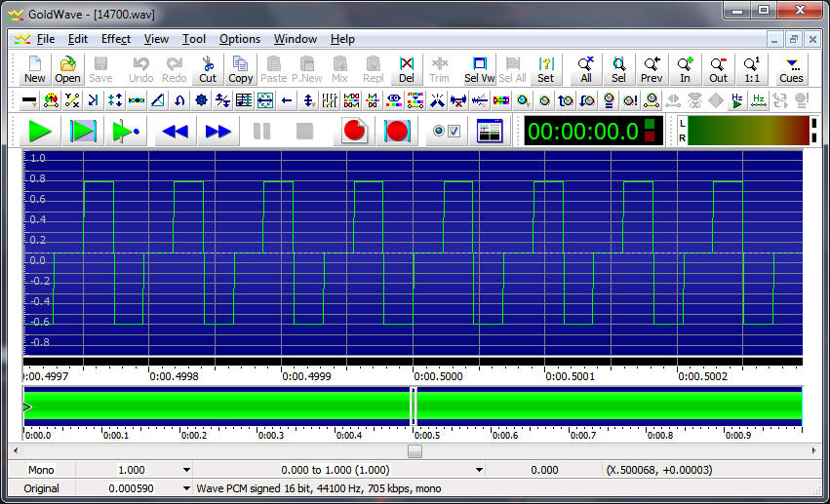Screen dimensions: 830x504
Task: Expand the 0.000590 zoom dropdown arrow
Action: point(186,488)
